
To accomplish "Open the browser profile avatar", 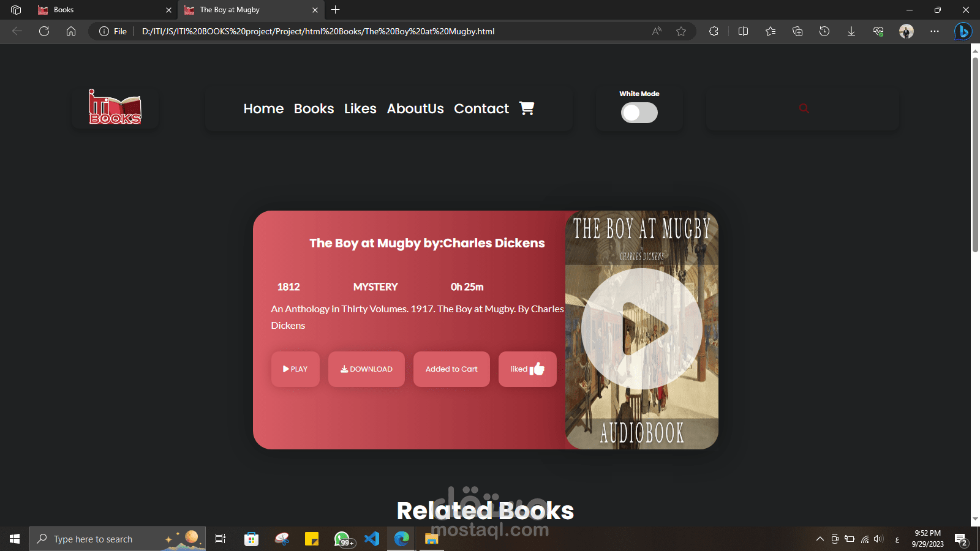I will (907, 31).
